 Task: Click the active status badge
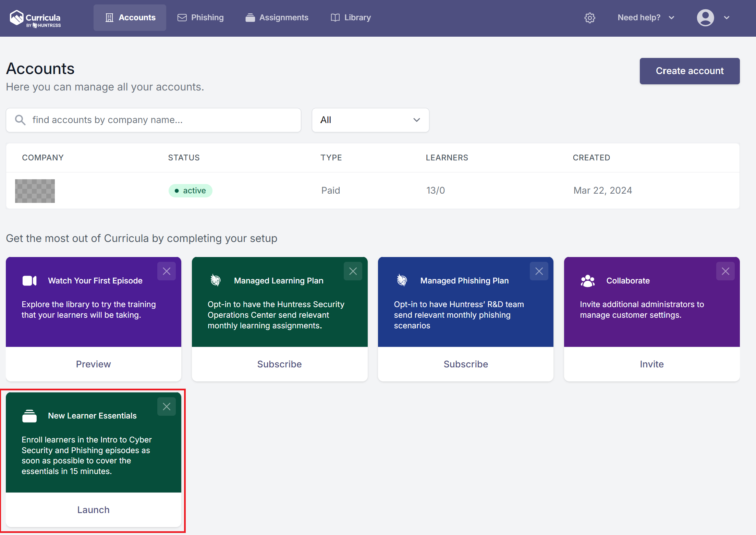click(191, 191)
